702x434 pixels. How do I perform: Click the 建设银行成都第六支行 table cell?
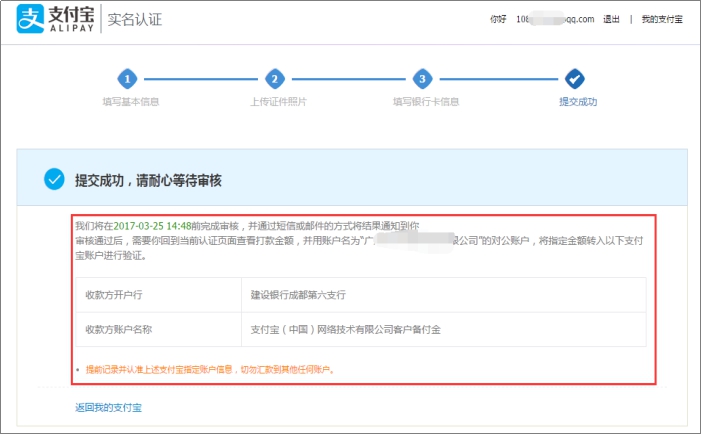[x=299, y=296]
